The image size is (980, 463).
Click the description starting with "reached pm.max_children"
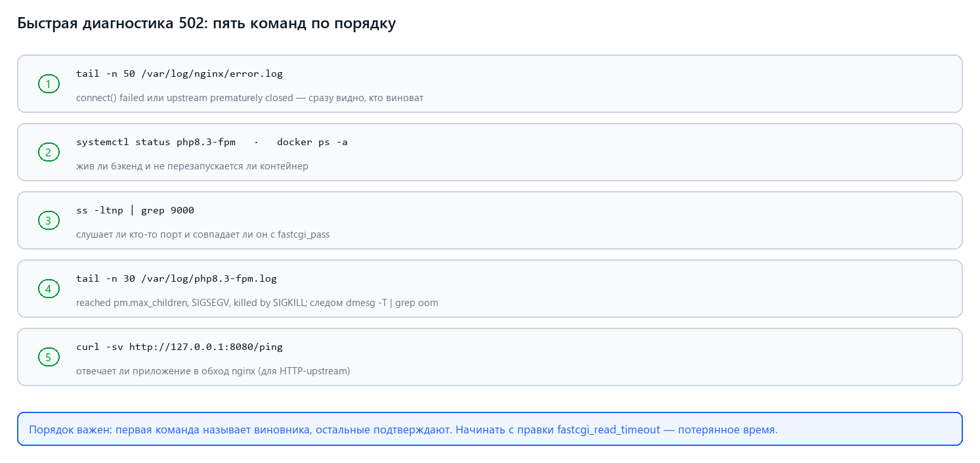click(x=257, y=303)
